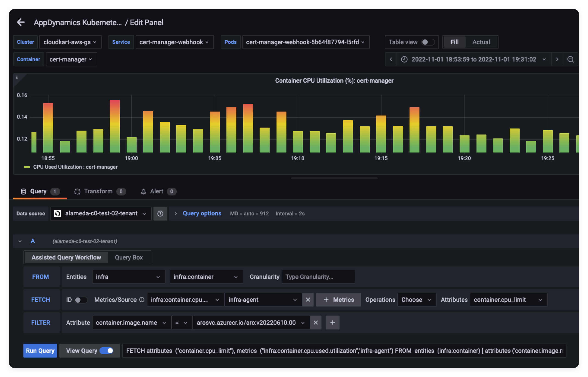Image resolution: width=588 pixels, height=377 pixels.
Task: Open Service dropdown cert-manager-webhook
Action: [174, 42]
